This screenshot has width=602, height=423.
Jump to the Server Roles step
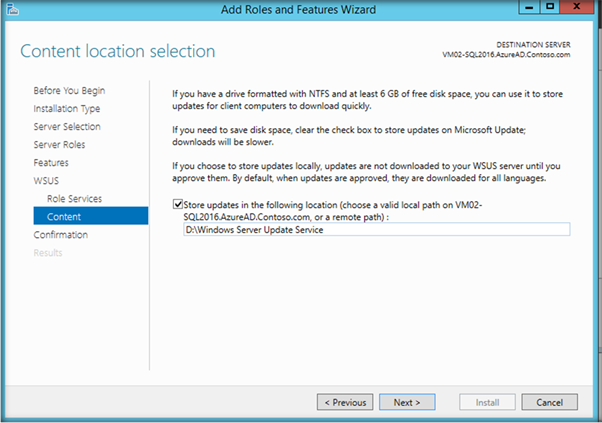coord(59,145)
